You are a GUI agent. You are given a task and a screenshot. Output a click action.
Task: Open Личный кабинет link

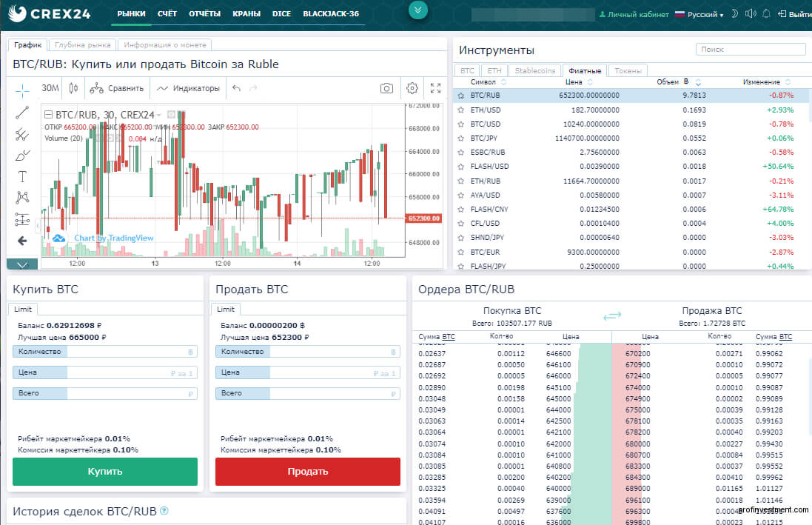[x=634, y=15]
